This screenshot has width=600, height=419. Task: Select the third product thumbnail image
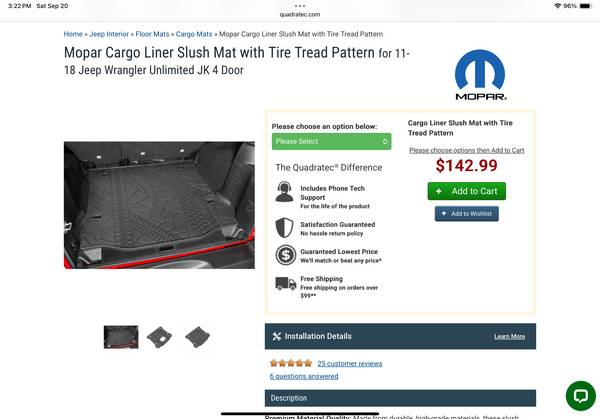click(197, 337)
